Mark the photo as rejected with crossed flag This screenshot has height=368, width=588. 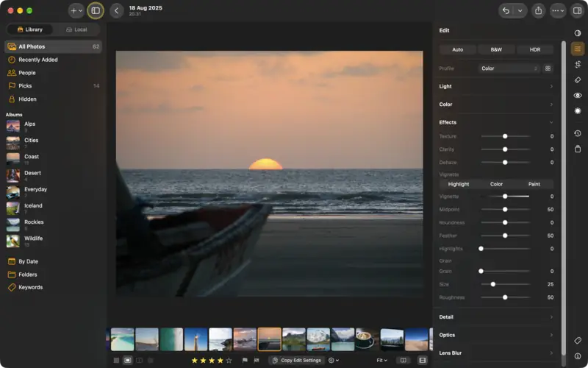pos(257,361)
